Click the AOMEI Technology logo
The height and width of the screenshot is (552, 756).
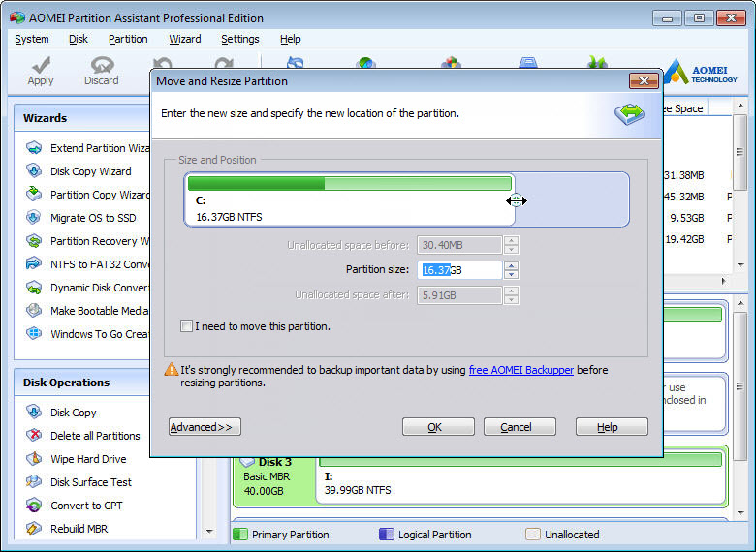[x=702, y=73]
